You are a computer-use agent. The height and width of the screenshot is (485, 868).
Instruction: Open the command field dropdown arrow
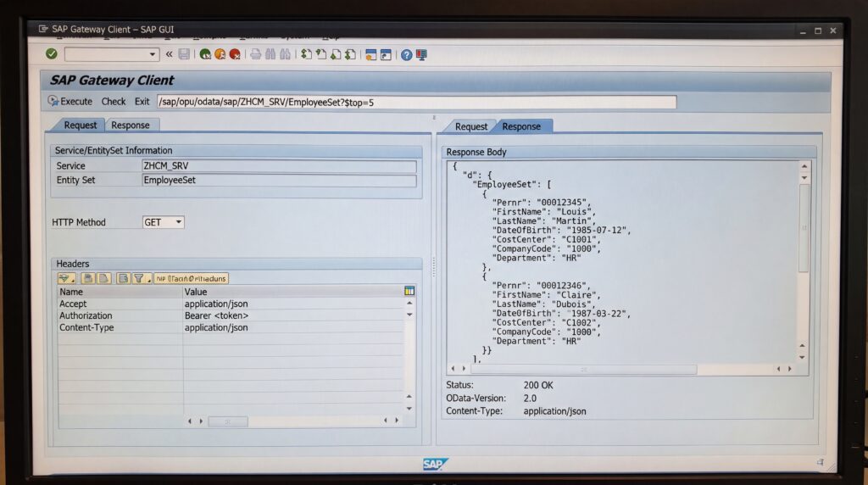(x=153, y=54)
